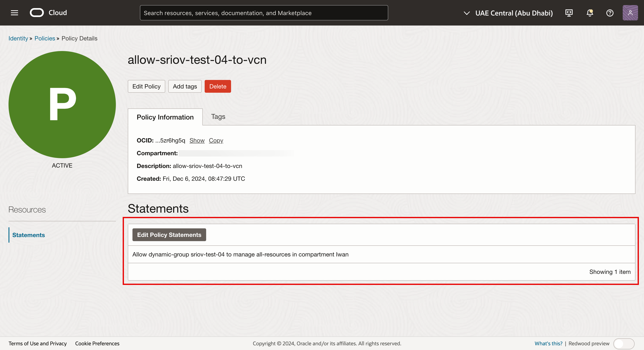Viewport: 644px width, 350px height.
Task: Copy the policy OCID
Action: [216, 140]
